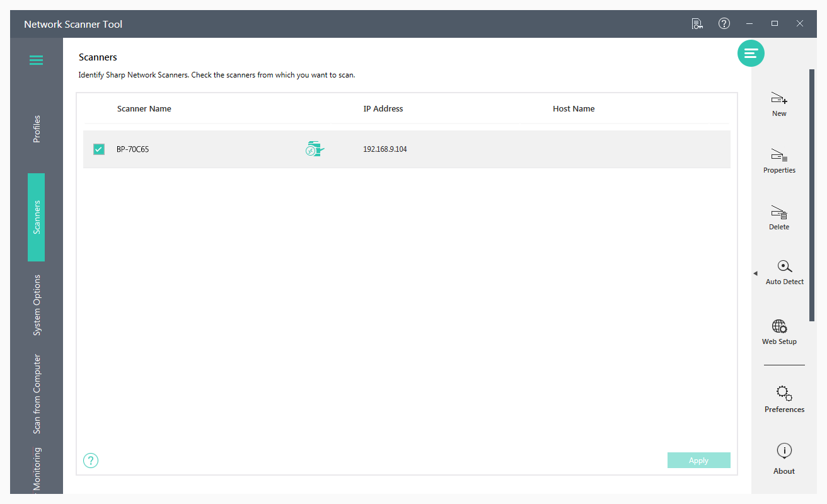Go to the Scan from Computer tab
827x504 pixels.
pos(37,394)
